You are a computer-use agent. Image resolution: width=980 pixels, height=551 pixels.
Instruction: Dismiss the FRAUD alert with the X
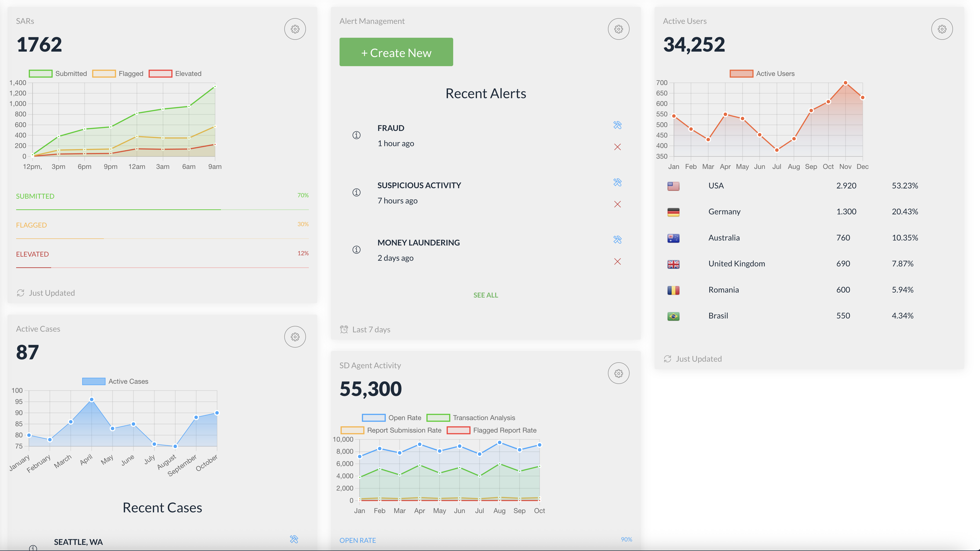pyautogui.click(x=618, y=147)
